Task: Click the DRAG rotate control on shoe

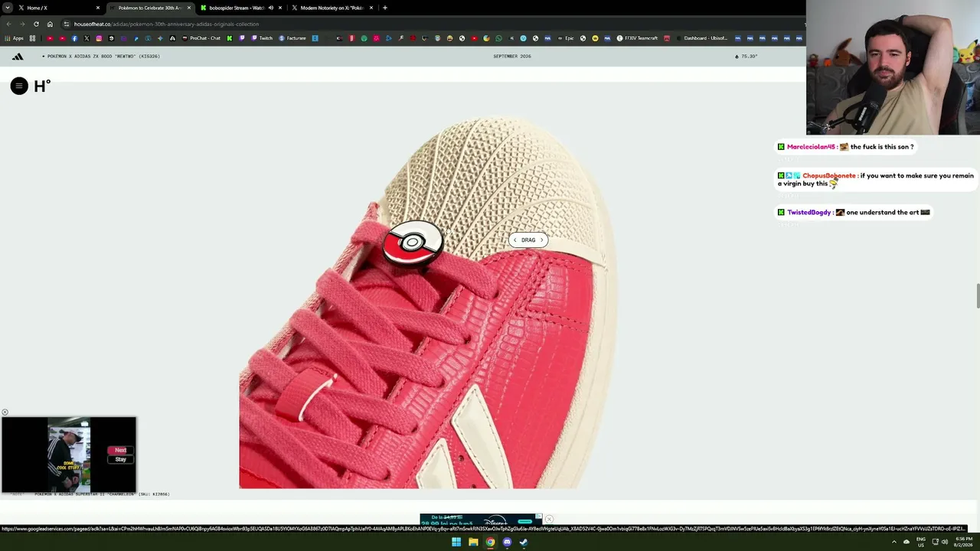Action: (x=528, y=240)
